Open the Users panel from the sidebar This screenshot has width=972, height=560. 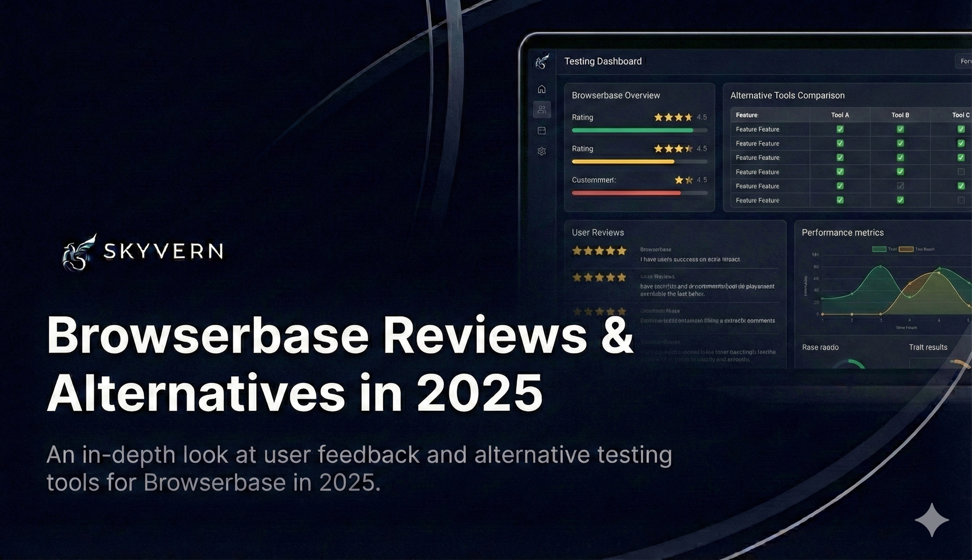[x=543, y=110]
